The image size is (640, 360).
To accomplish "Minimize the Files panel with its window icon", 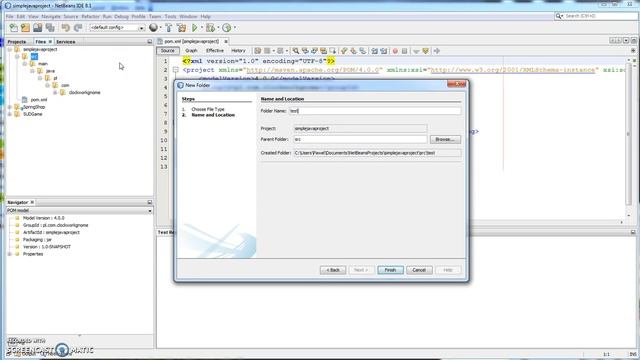I will (x=149, y=42).
